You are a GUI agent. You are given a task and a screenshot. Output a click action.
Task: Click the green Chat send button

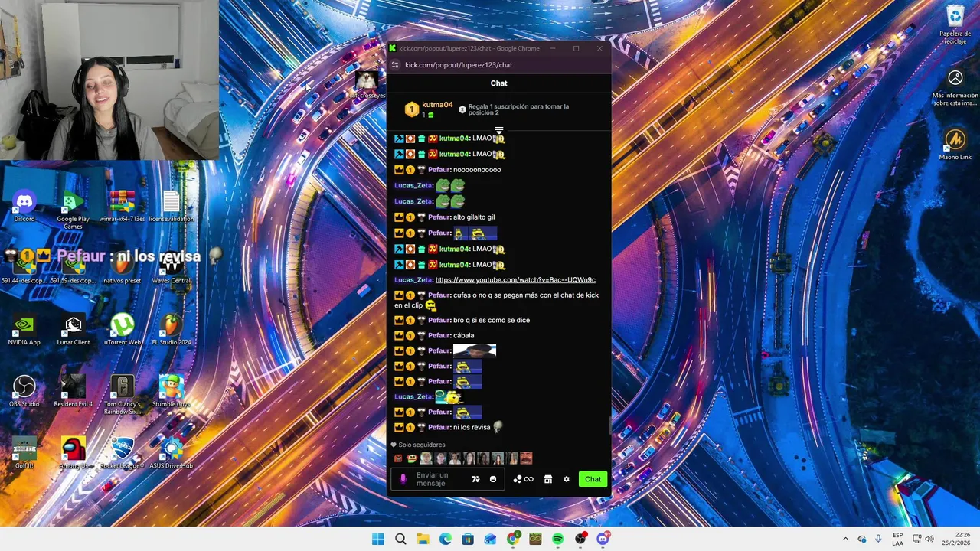tap(593, 479)
